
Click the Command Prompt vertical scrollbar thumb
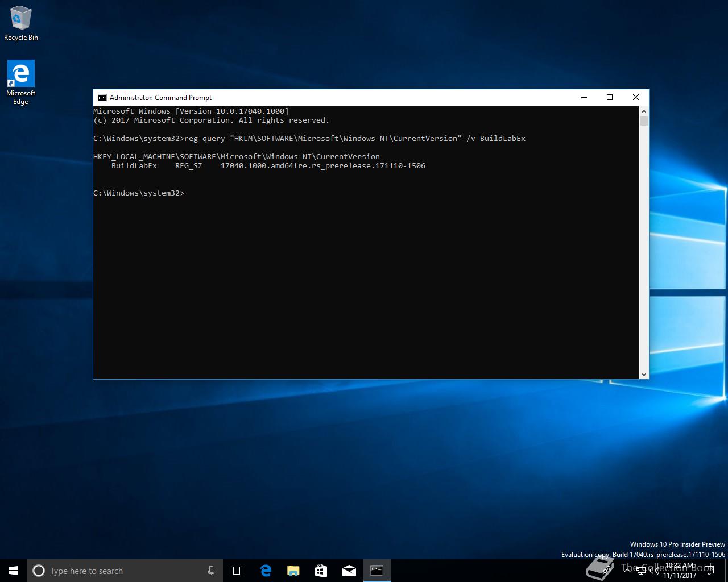[x=644, y=120]
